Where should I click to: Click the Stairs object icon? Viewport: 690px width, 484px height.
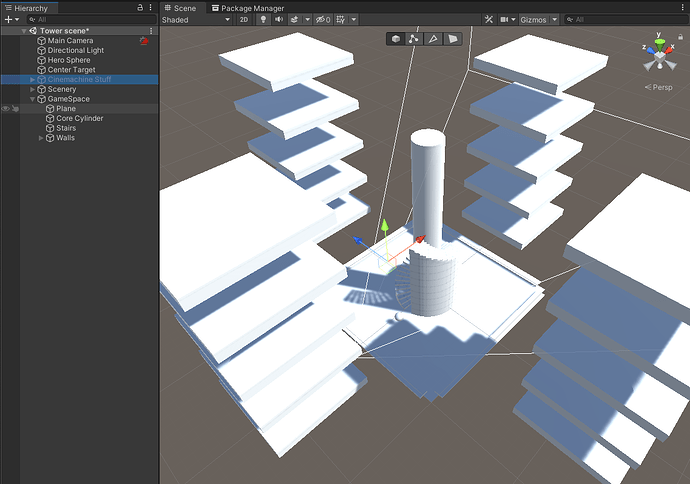click(50, 128)
